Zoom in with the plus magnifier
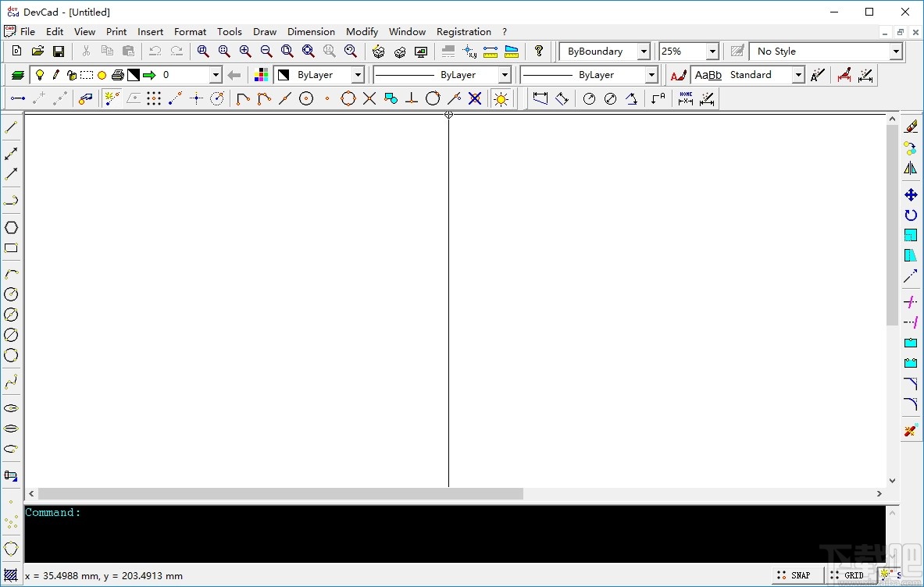The width and height of the screenshot is (924, 587). (245, 52)
